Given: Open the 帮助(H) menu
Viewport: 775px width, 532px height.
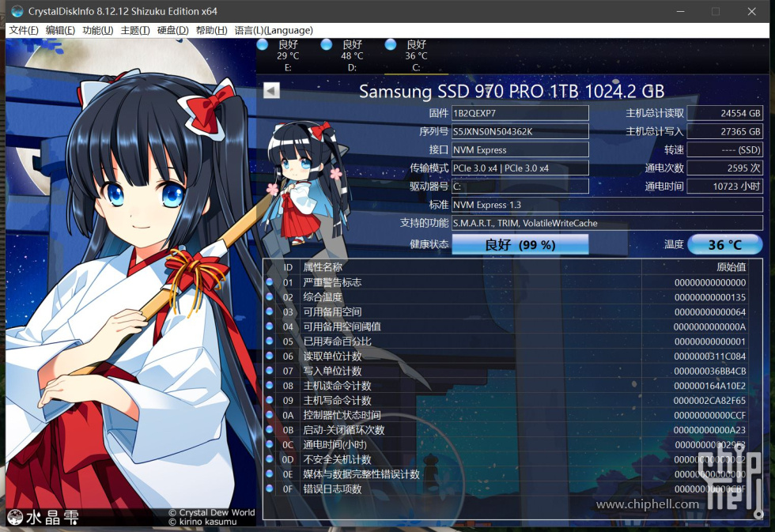Looking at the screenshot, I should point(212,30).
